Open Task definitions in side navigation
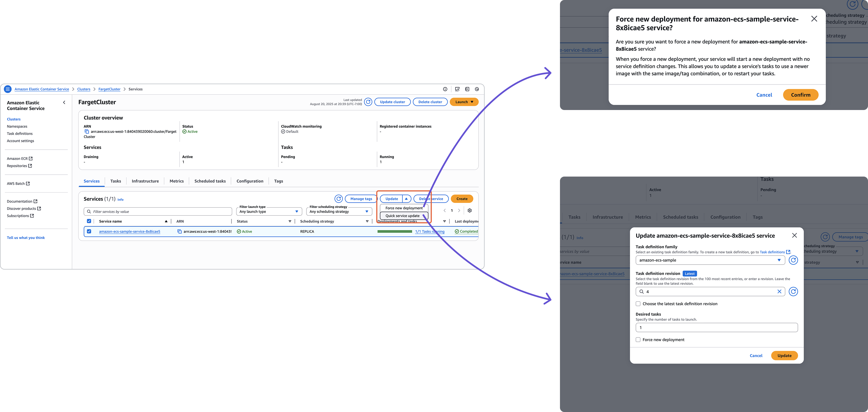Image resolution: width=868 pixels, height=412 pixels. (x=20, y=134)
